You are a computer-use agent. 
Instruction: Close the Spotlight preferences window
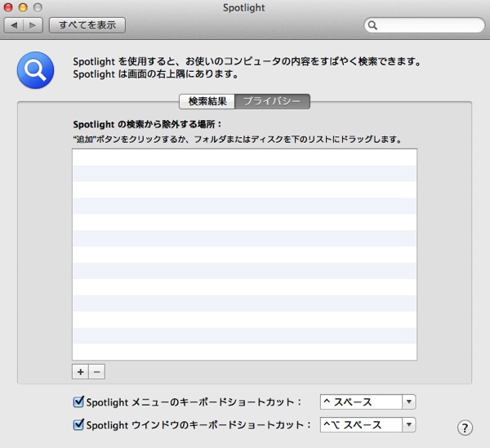(x=8, y=7)
